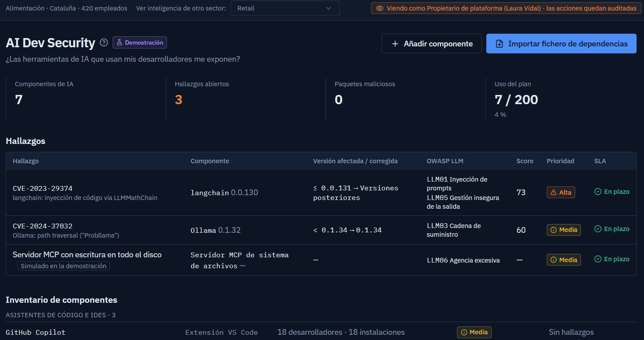Viewport: 644px width, 340px height.
Task: Click the ≤ 0.0.131 affected version text
Action: [x=332, y=188]
